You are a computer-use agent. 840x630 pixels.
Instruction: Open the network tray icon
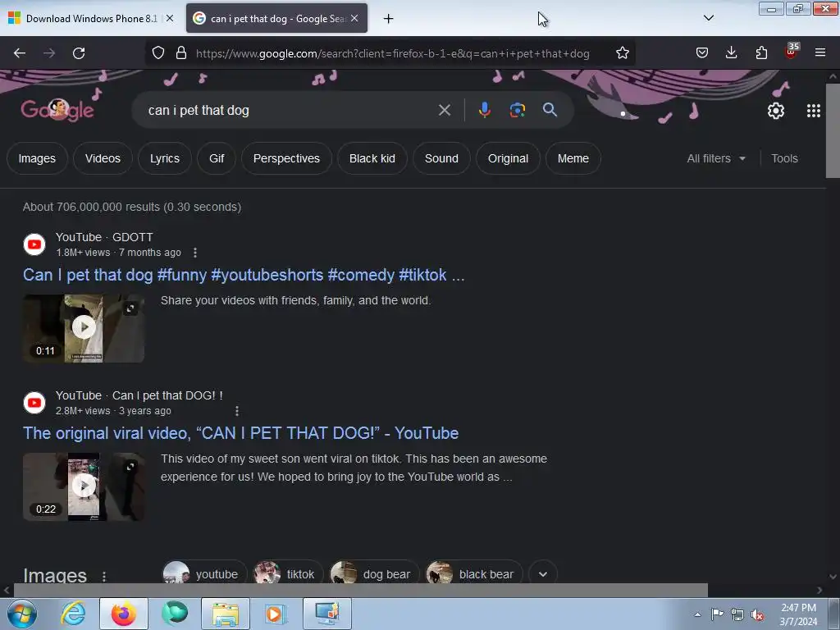tap(737, 614)
